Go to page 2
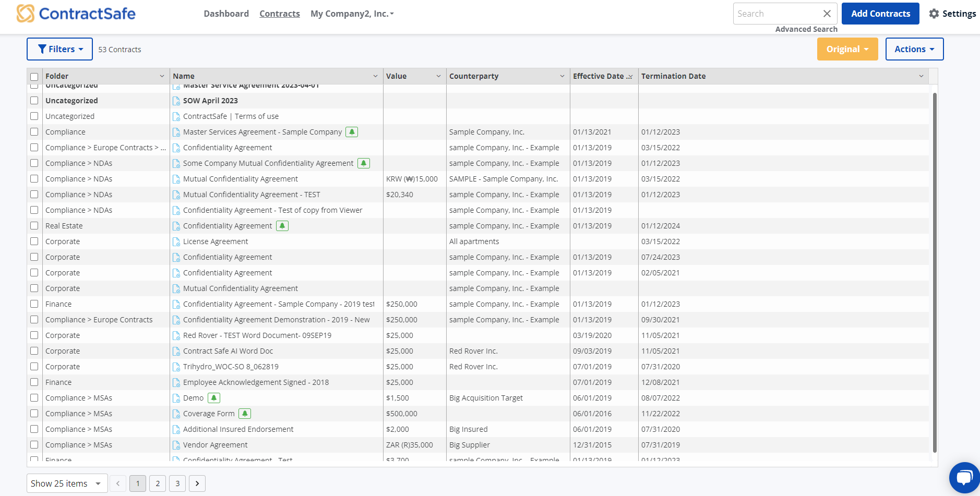The width and height of the screenshot is (980, 496). coord(158,483)
